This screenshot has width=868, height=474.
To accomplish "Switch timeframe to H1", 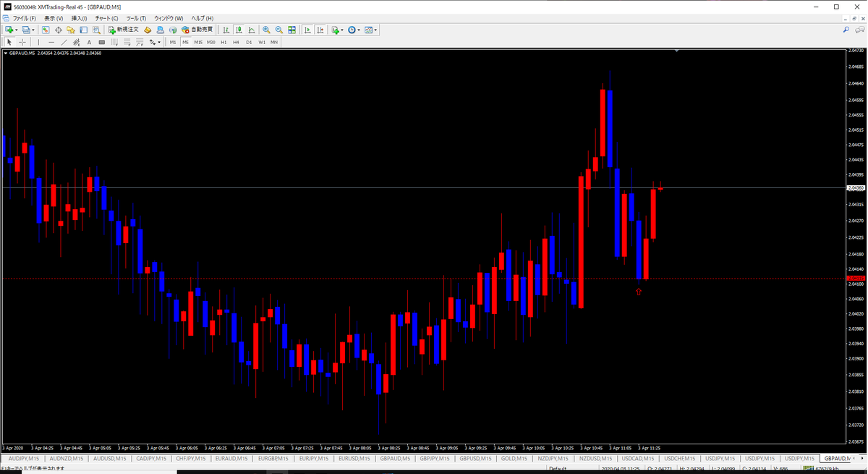I will [x=224, y=42].
